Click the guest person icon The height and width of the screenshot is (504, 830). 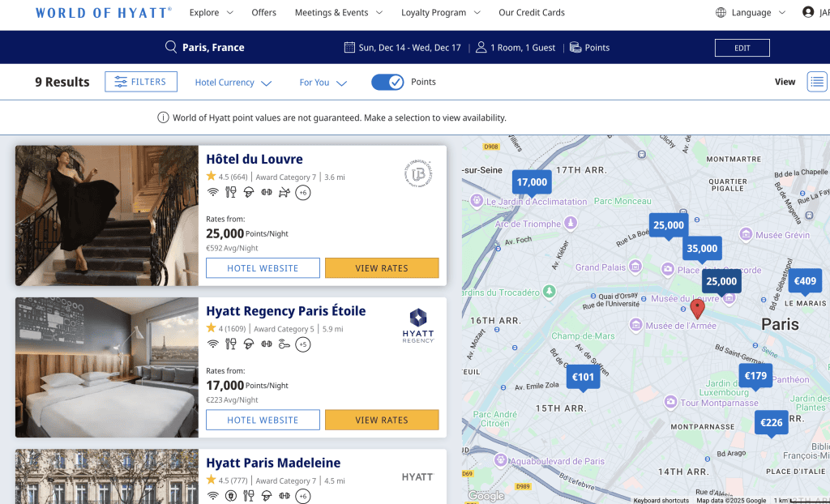pyautogui.click(x=481, y=47)
